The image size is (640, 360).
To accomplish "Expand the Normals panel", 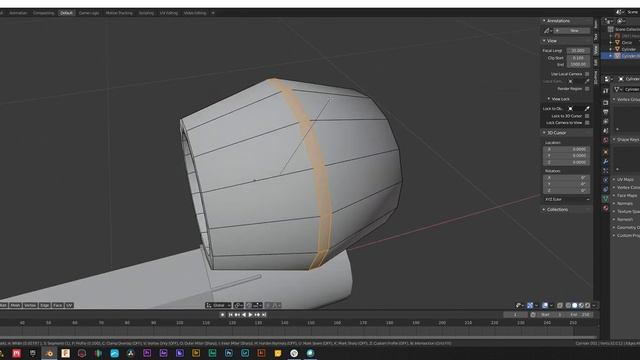I will 625,203.
